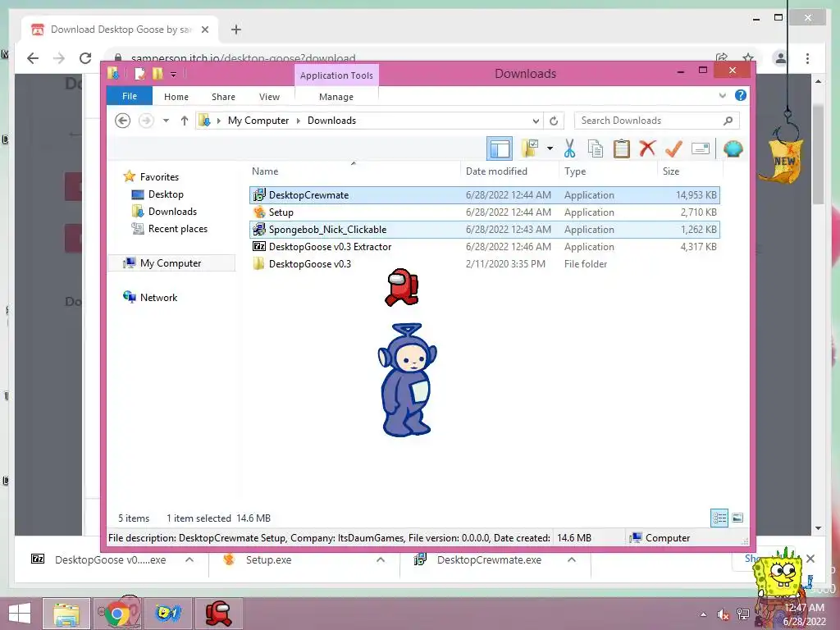Open the arrow next to folder options
Viewport: 840px width, 630px height.
point(550,148)
